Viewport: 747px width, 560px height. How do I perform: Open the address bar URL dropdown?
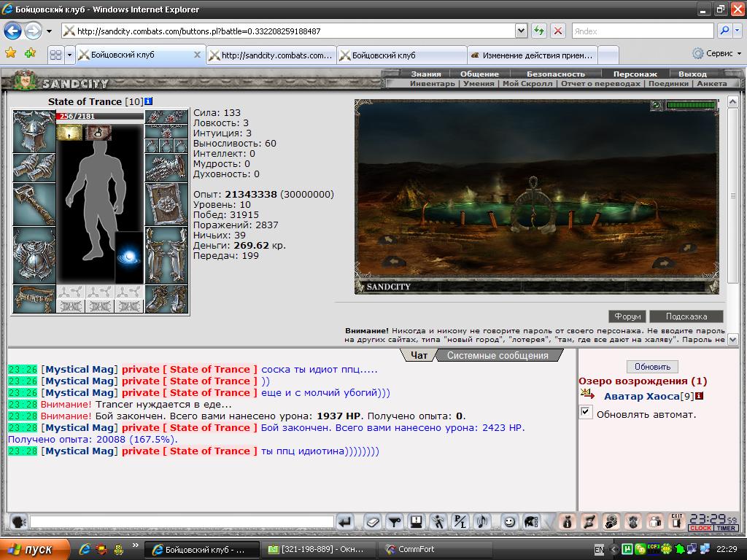coord(521,31)
